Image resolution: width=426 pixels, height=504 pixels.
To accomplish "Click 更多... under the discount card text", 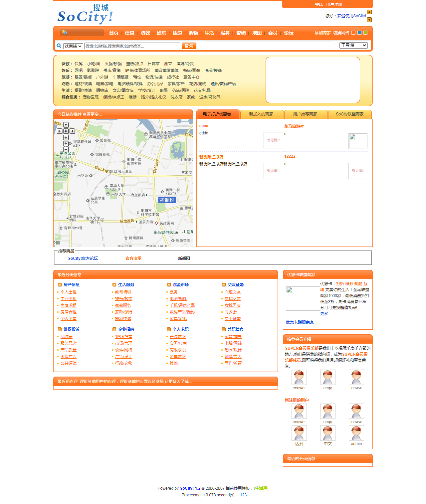I will pos(326,314).
